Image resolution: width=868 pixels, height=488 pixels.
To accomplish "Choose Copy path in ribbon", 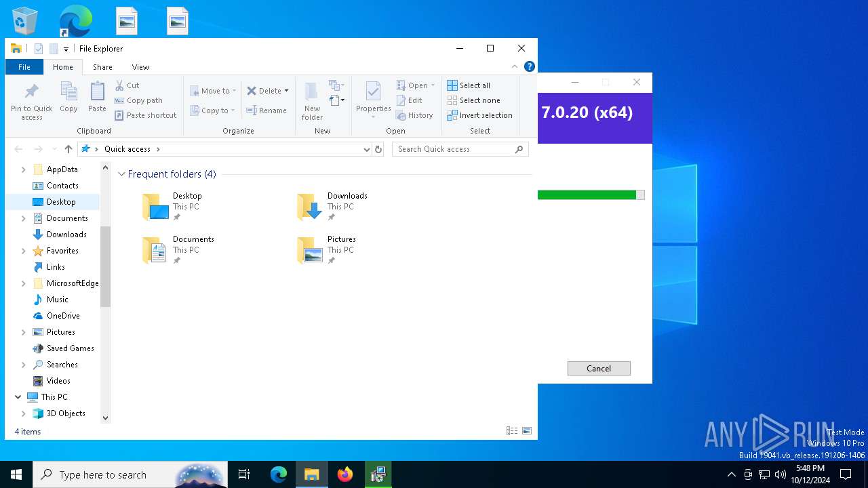I will [x=138, y=100].
